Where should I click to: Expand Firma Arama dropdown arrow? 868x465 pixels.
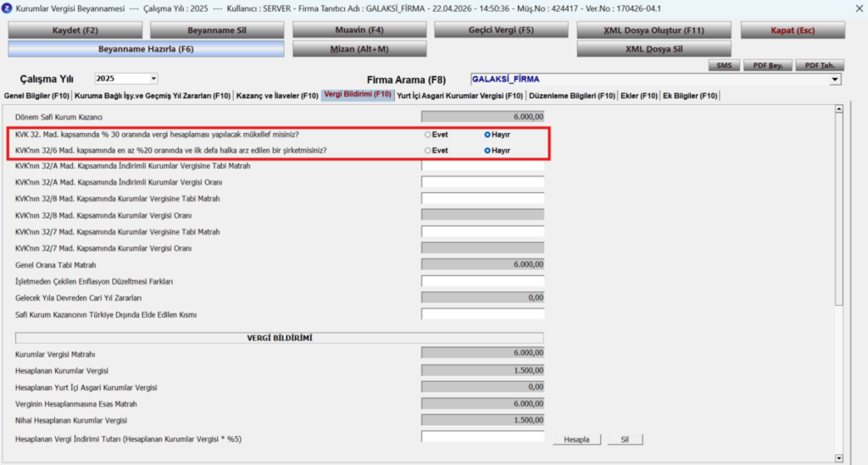point(835,80)
